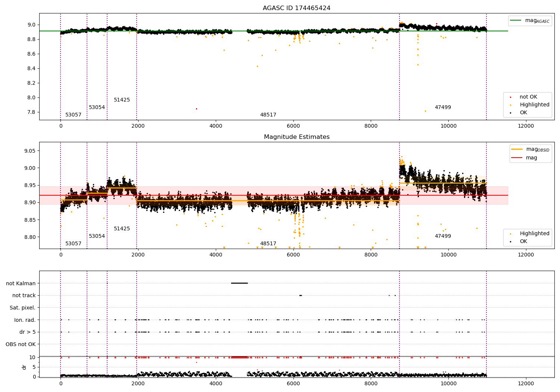The image size is (560, 392).
Task: Click the red 'mag' legend line sample
Action: tap(517, 158)
